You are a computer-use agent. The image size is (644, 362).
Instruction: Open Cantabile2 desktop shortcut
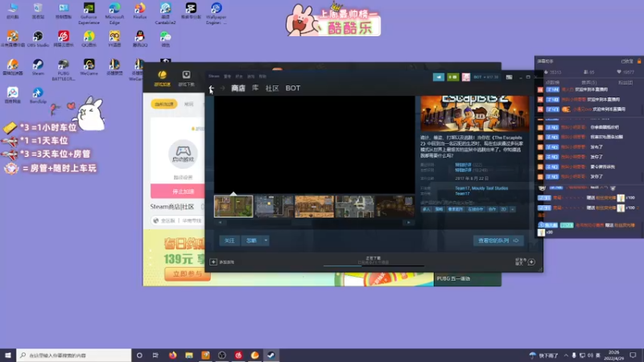tap(165, 13)
